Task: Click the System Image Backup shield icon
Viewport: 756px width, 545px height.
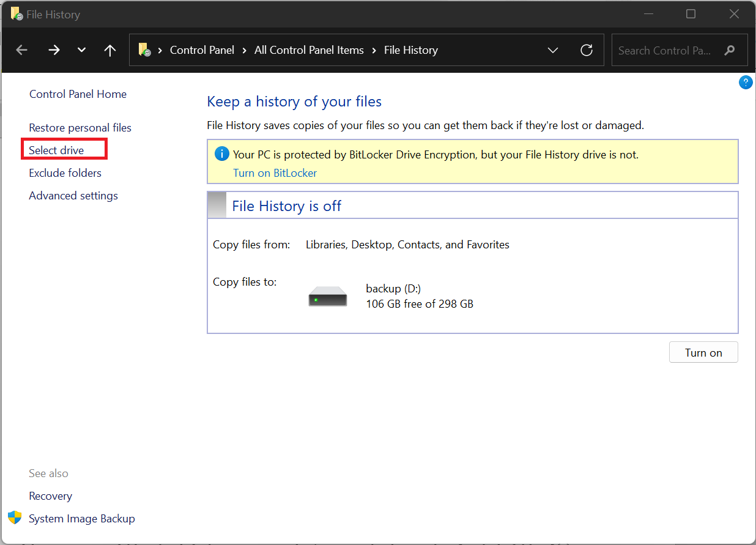Action: [x=15, y=518]
